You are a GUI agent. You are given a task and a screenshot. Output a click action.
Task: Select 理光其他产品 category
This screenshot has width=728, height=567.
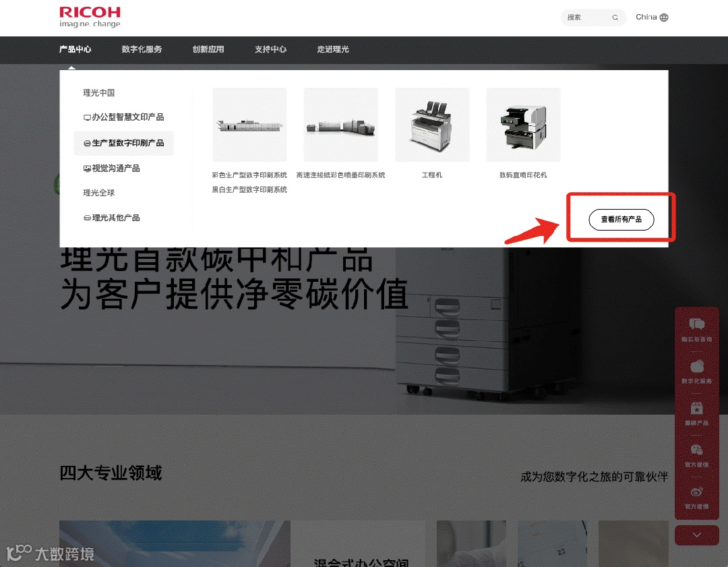111,217
